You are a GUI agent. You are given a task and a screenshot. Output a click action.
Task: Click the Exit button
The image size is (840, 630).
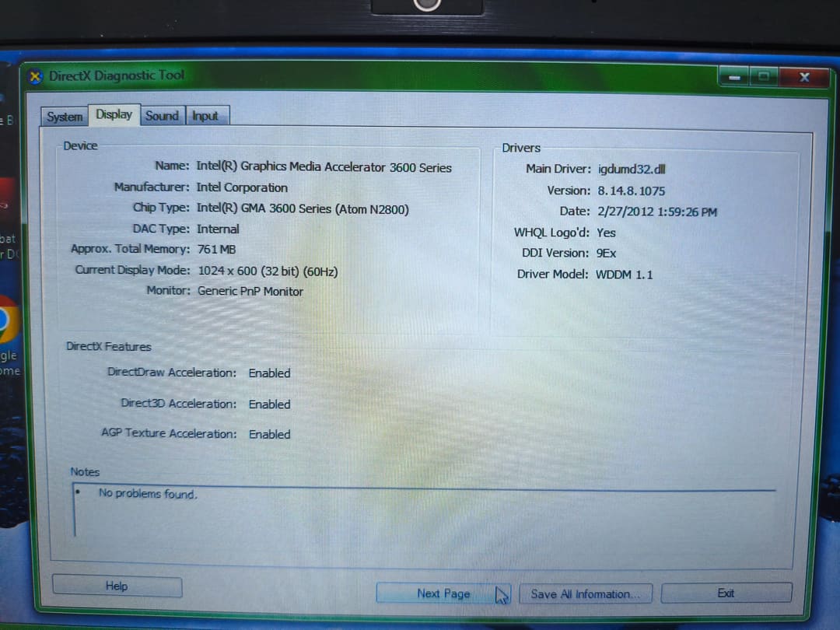(x=726, y=593)
